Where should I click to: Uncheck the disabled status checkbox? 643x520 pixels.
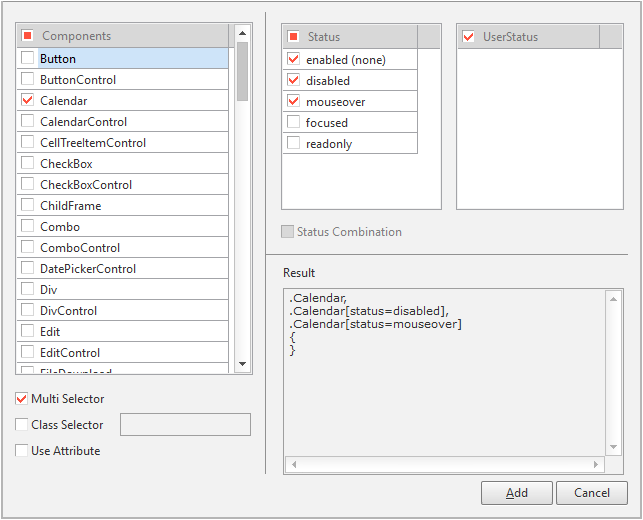(293, 81)
